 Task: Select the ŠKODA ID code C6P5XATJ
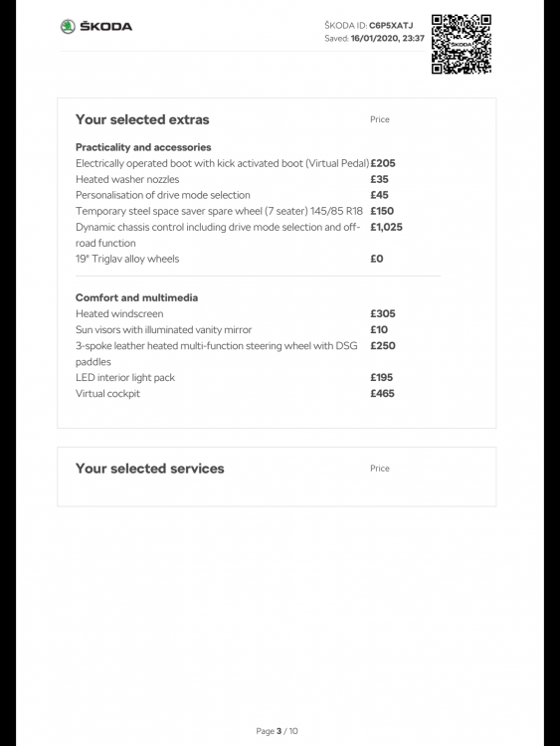pos(391,25)
